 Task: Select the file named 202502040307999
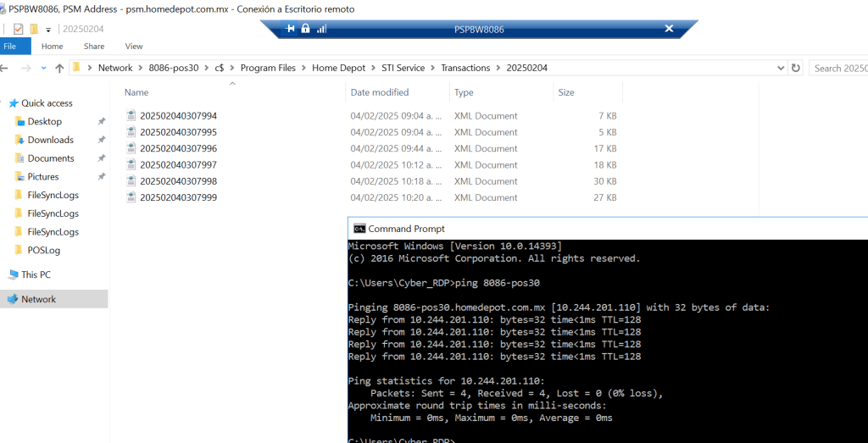[x=178, y=197]
